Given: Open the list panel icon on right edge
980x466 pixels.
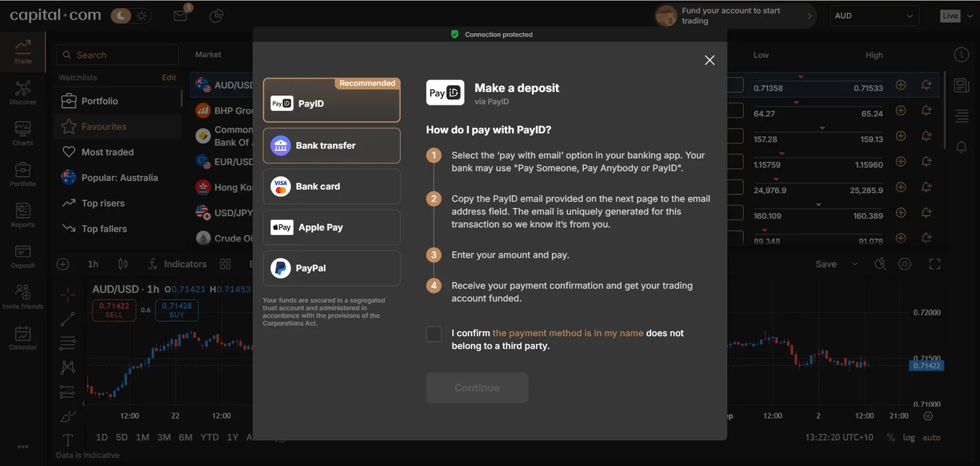Looking at the screenshot, I should (962, 115).
